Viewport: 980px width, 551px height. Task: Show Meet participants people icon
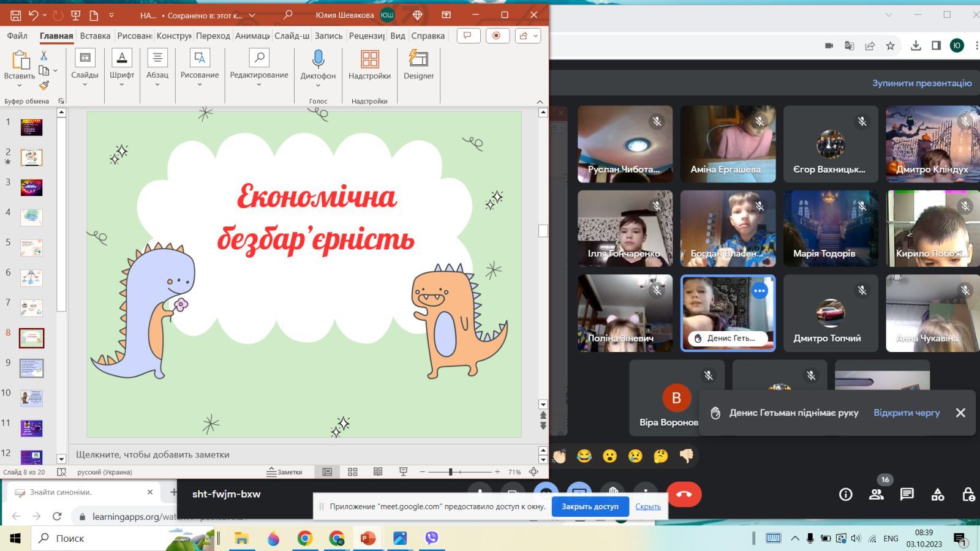pyautogui.click(x=876, y=494)
